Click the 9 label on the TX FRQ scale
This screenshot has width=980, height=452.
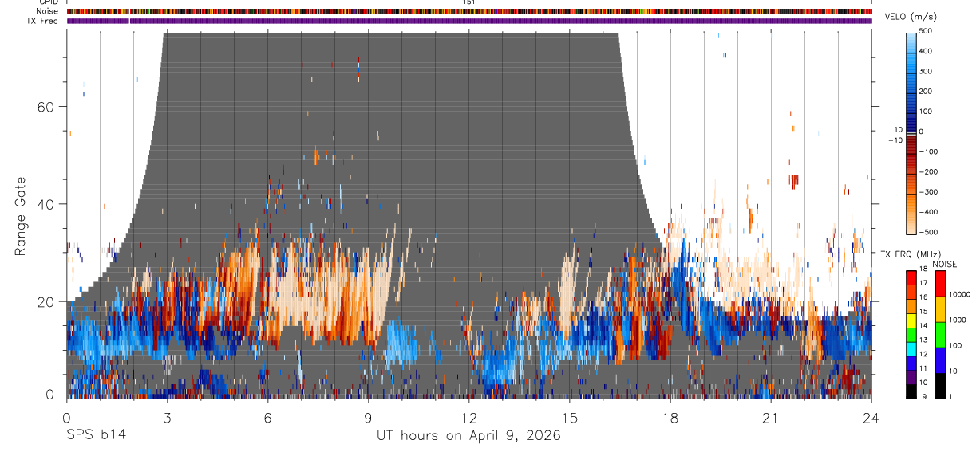(x=926, y=396)
